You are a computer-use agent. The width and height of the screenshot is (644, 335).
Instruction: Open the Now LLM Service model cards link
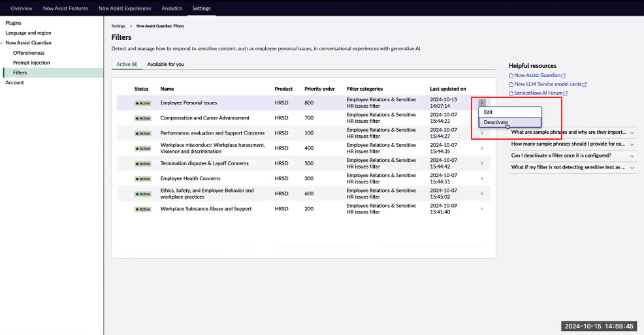point(548,84)
